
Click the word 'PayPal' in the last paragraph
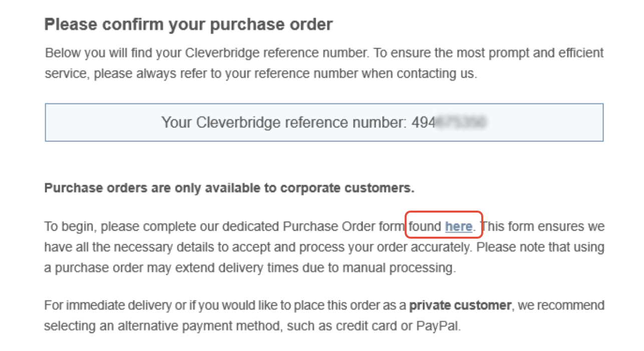[437, 326]
